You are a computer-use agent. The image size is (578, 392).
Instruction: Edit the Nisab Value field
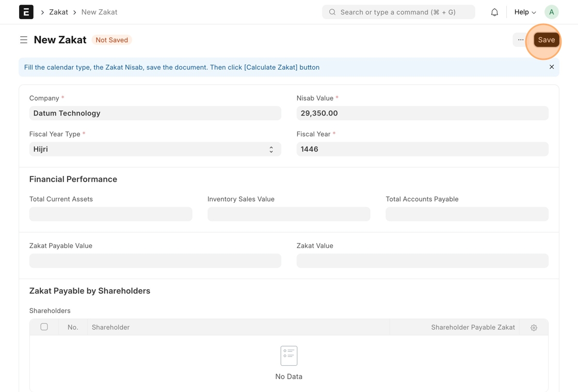tap(422, 113)
